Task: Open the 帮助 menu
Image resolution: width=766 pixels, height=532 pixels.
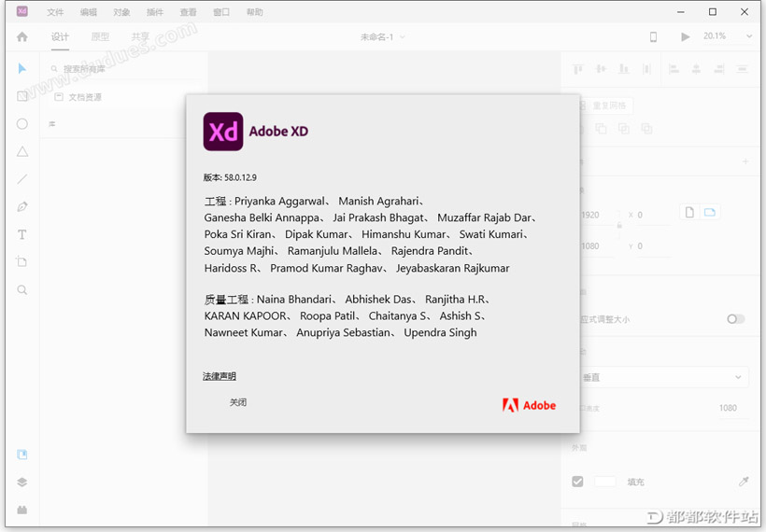Action: [254, 12]
